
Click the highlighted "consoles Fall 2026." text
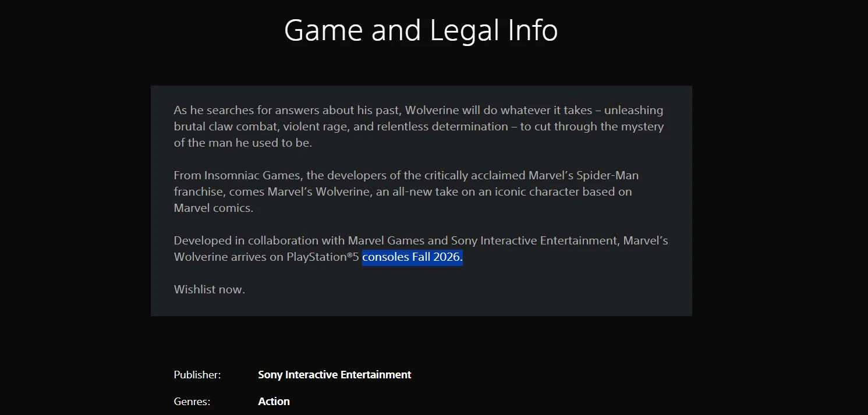(x=412, y=257)
